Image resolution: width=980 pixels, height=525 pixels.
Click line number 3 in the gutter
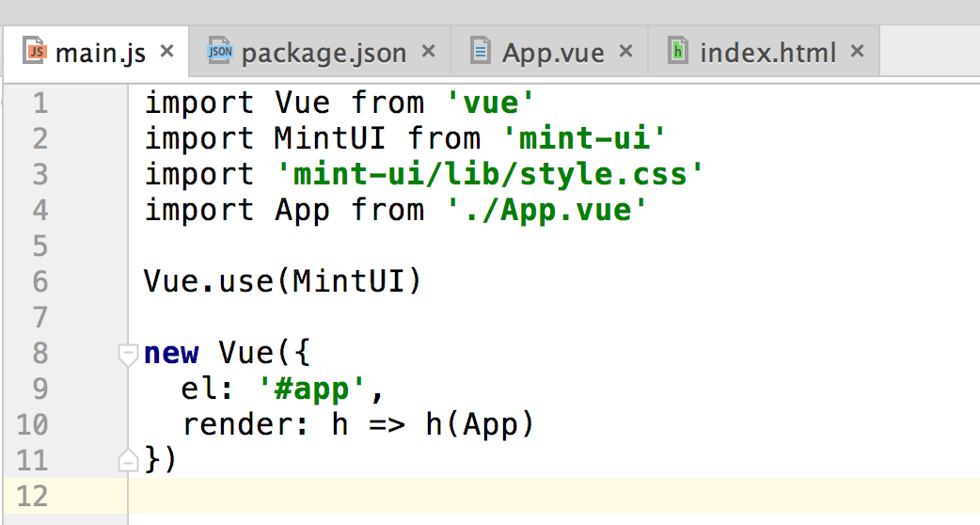tap(40, 174)
